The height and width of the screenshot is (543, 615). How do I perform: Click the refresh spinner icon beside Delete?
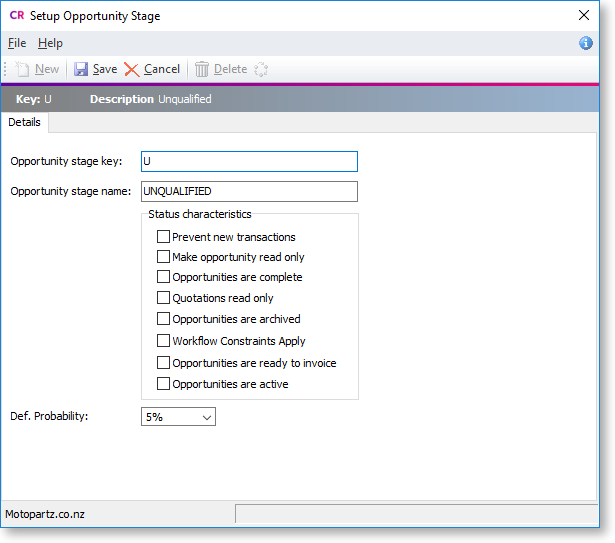pos(261,69)
